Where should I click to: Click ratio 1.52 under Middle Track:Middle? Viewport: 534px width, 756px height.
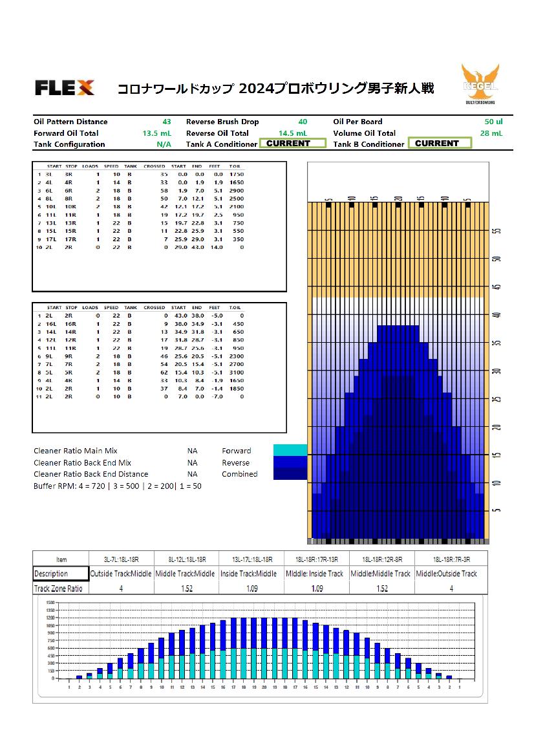tap(187, 589)
